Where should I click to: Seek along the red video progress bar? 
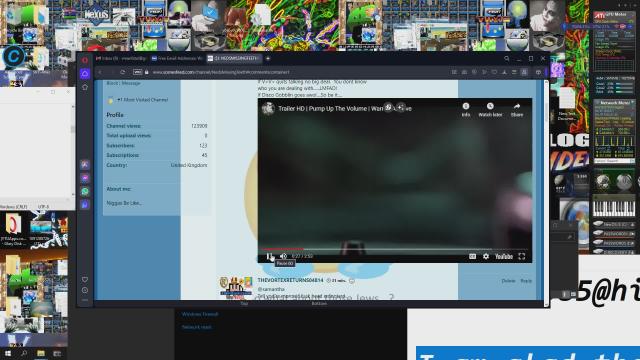[394, 249]
